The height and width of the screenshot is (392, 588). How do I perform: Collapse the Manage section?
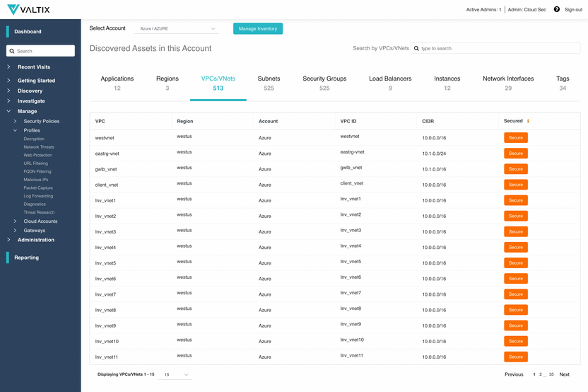[8, 111]
